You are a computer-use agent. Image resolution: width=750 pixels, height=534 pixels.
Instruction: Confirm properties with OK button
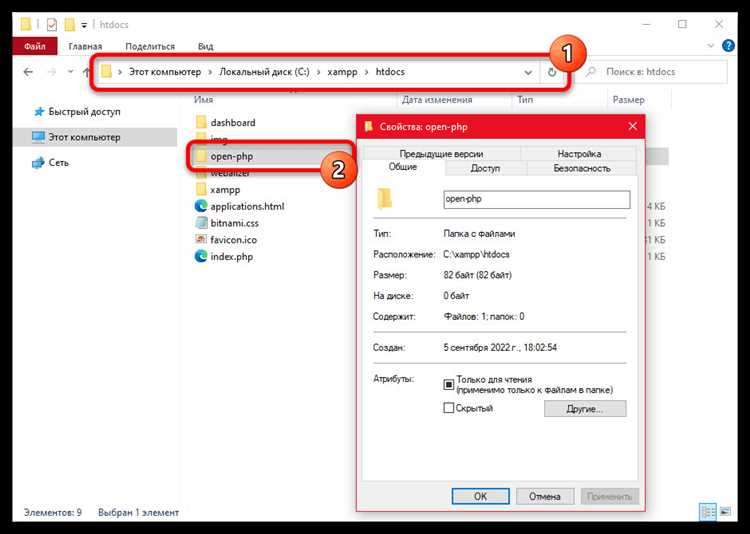(480, 496)
